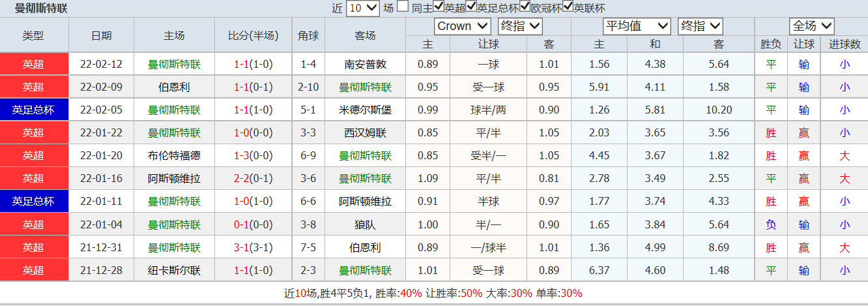
Task: Click the 角球 column header
Action: pos(308,35)
